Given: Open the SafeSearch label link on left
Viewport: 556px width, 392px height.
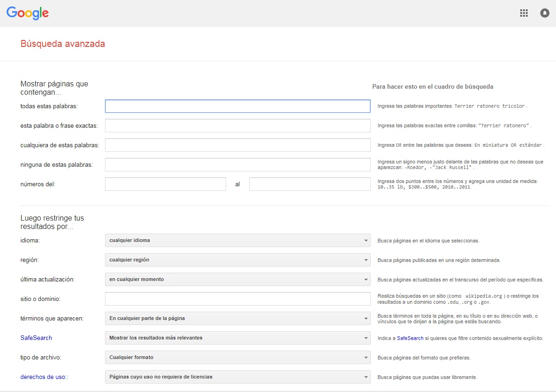Looking at the screenshot, I should pyautogui.click(x=36, y=338).
